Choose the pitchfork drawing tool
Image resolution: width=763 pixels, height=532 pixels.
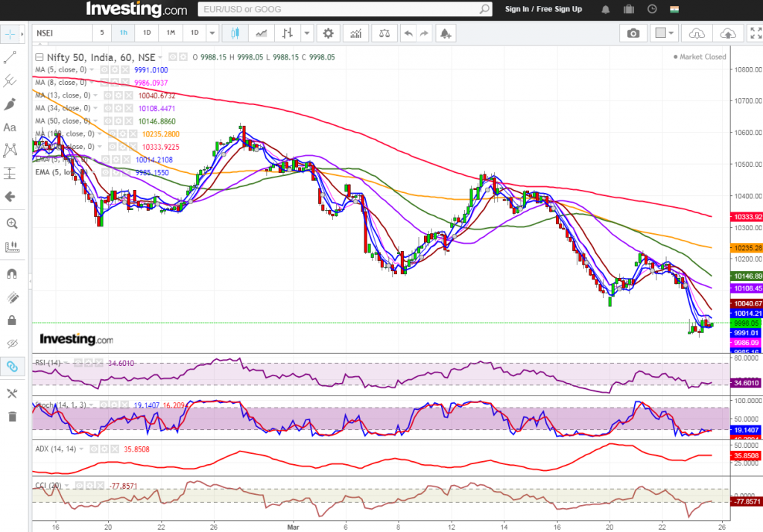click(10, 80)
